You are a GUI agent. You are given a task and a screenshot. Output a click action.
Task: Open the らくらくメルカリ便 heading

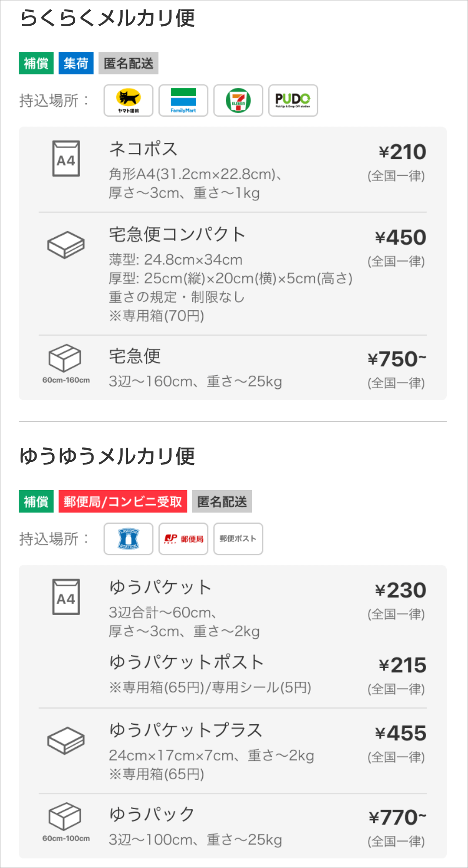(x=107, y=18)
